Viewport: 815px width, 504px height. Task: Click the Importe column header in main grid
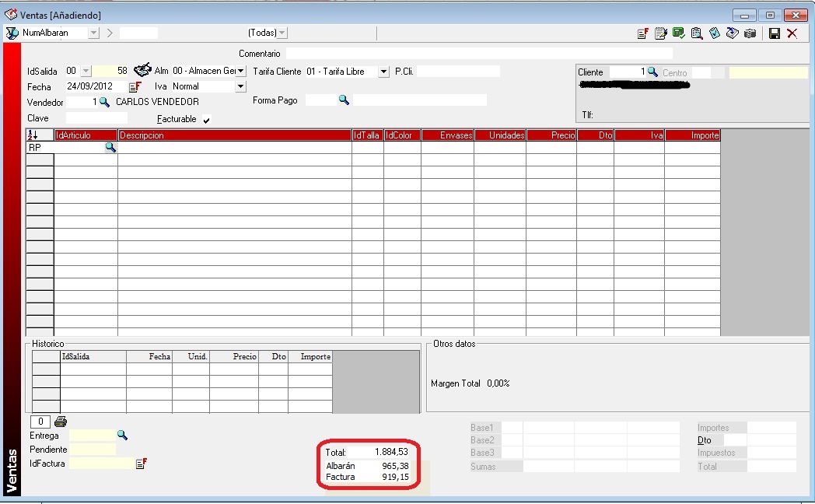click(693, 135)
